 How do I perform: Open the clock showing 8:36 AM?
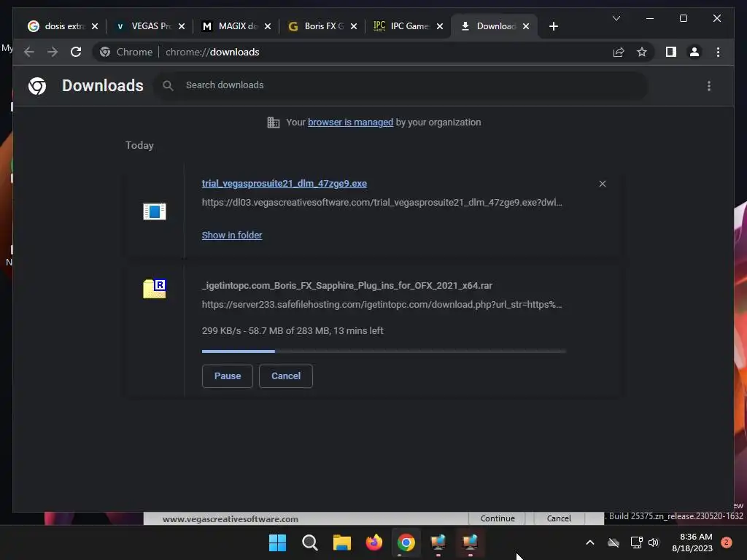click(x=692, y=542)
